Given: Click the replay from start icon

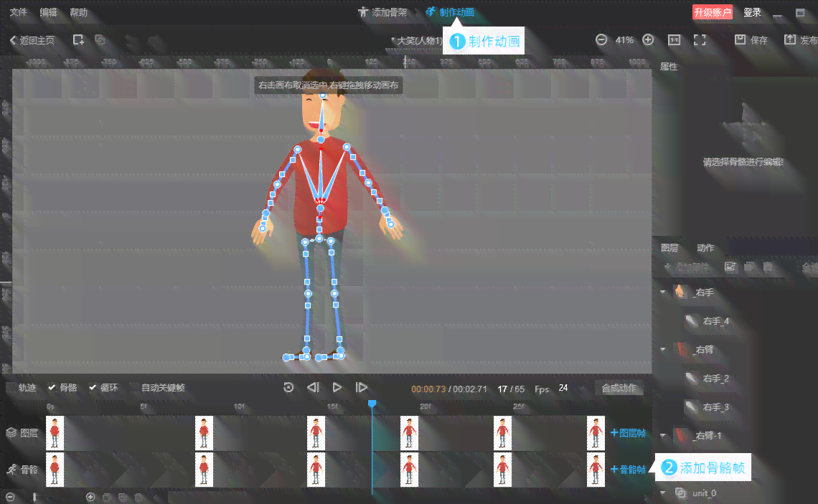Looking at the screenshot, I should click(x=288, y=387).
